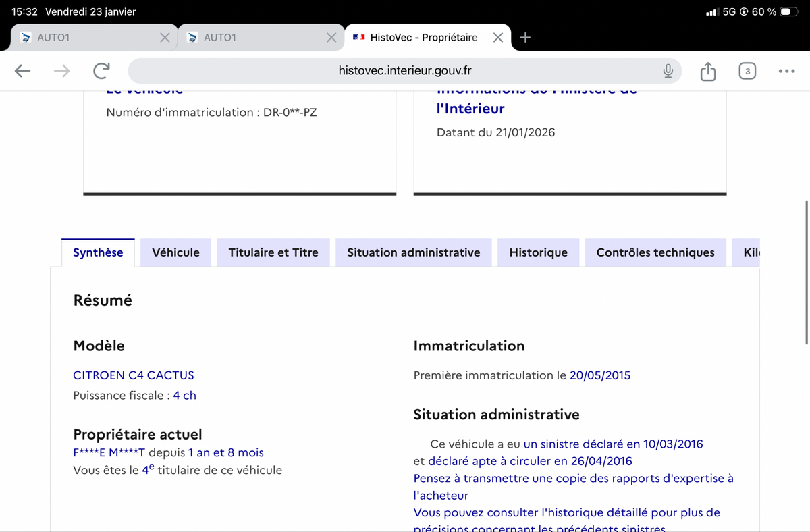The image size is (810, 532).
Task: Open the browser options with the ellipsis icon
Action: point(786,71)
